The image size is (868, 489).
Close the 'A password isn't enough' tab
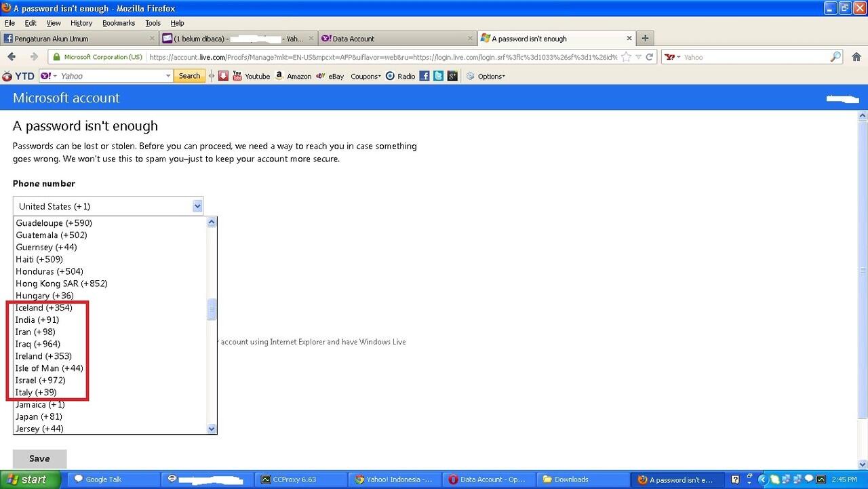[629, 39]
